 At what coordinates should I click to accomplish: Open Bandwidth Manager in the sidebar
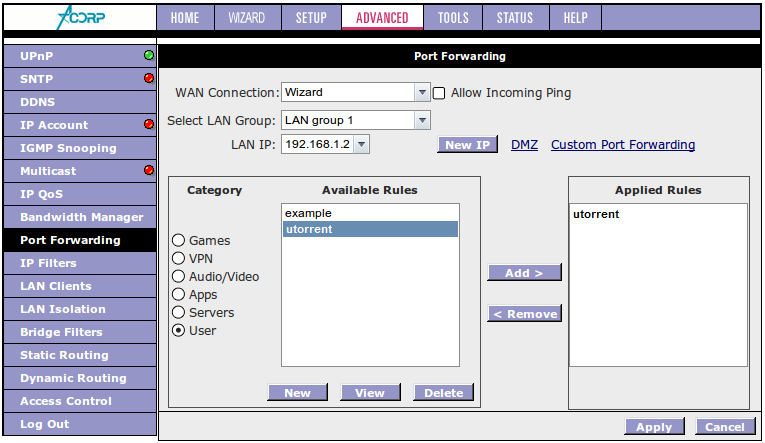pyautogui.click(x=80, y=217)
